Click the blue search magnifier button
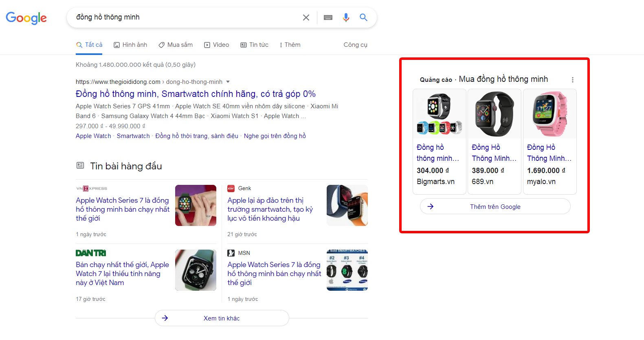 363,18
